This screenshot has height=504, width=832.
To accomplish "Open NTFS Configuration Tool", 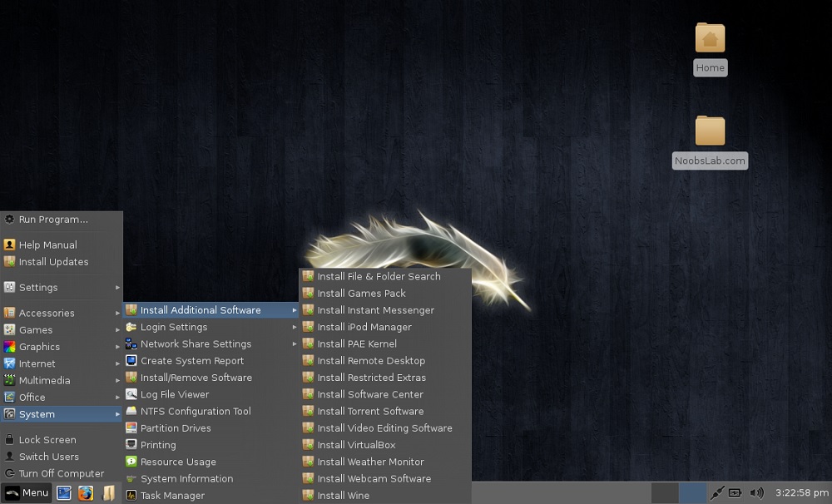I will click(x=210, y=411).
